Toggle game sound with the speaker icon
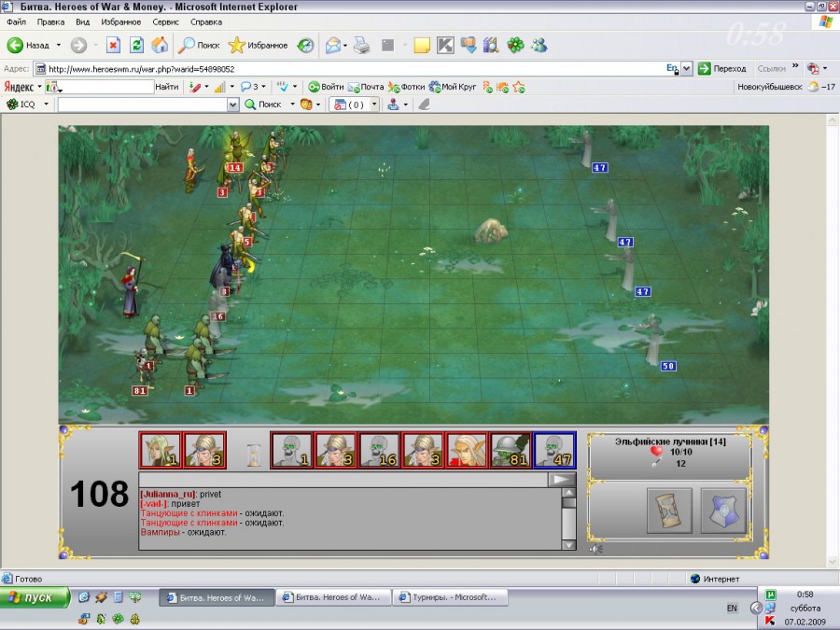Image resolution: width=840 pixels, height=630 pixels. coord(596,549)
